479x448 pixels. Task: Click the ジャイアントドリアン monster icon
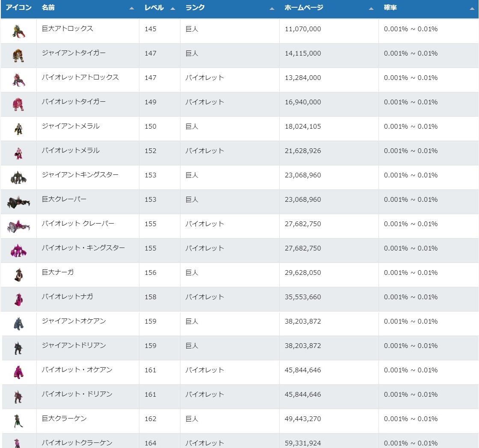pos(18,348)
